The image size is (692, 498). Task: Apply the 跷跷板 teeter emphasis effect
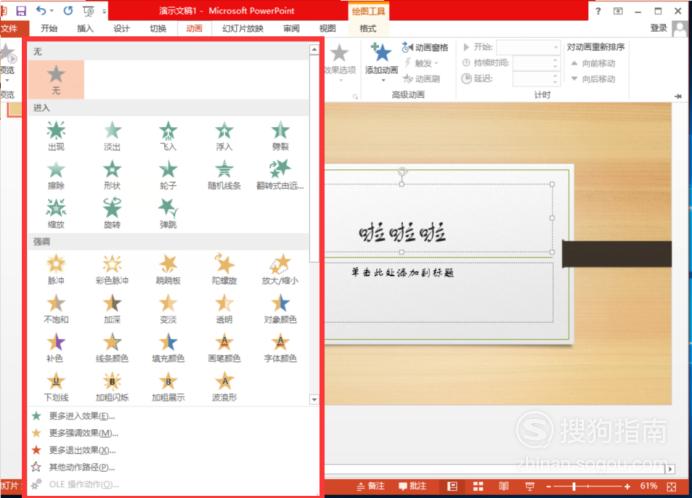pos(168,269)
